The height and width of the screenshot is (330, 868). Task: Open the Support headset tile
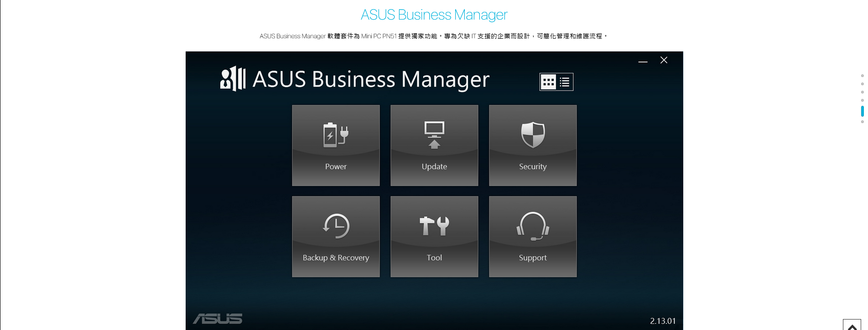533,237
